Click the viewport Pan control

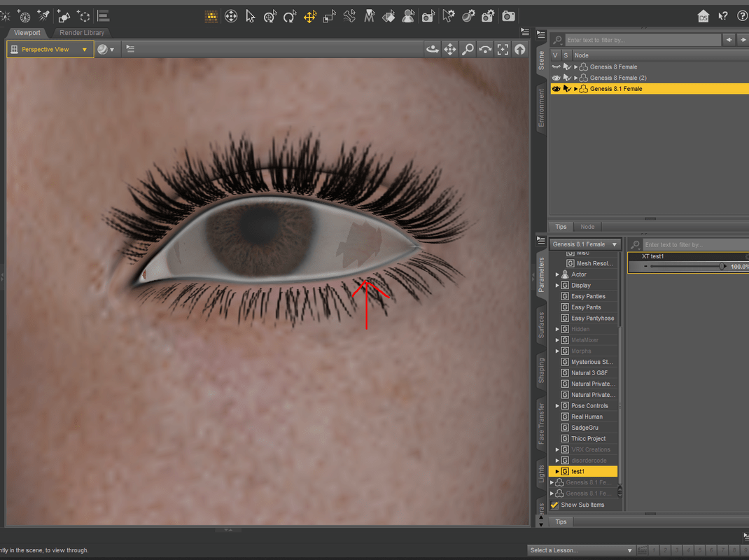(450, 49)
